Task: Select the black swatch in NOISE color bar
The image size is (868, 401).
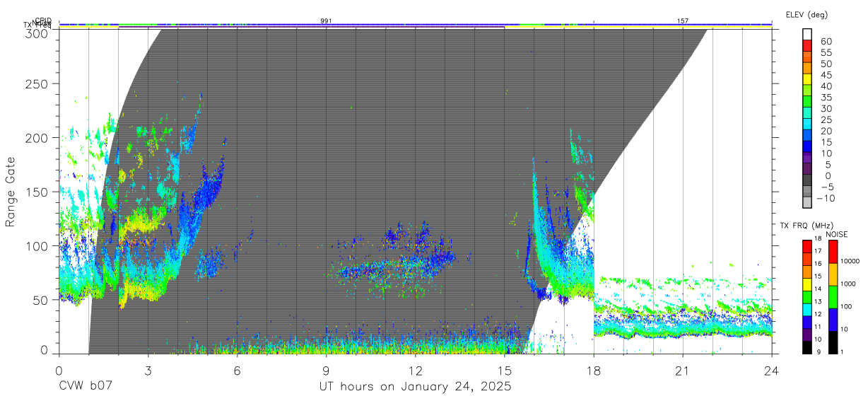Action: point(832,342)
